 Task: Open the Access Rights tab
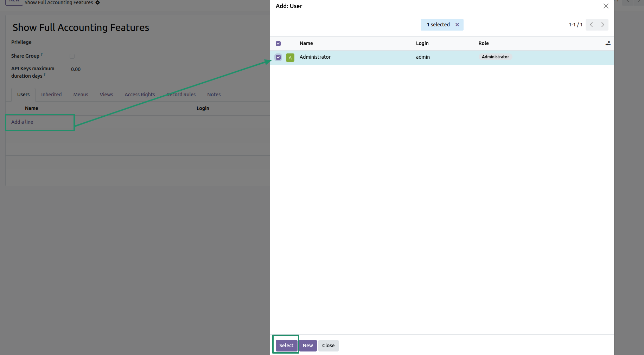(x=140, y=95)
